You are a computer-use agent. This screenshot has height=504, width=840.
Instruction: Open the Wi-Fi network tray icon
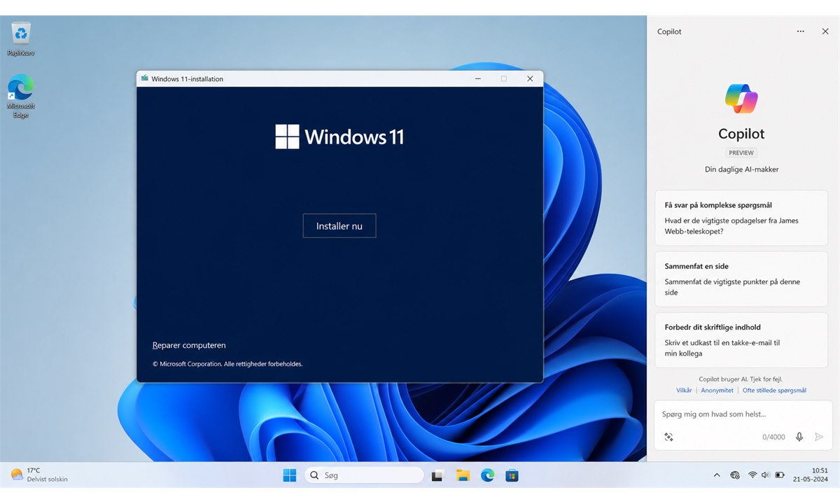(x=752, y=475)
